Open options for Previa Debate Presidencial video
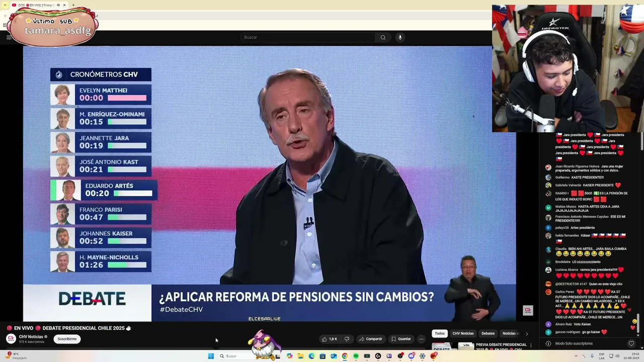The height and width of the screenshot is (362, 644). (x=531, y=346)
